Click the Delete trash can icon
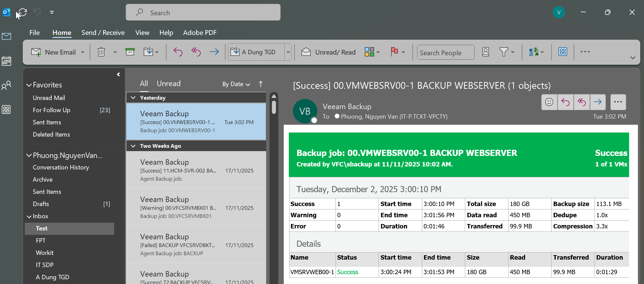Viewport: 644px width, 284px height. (x=101, y=52)
